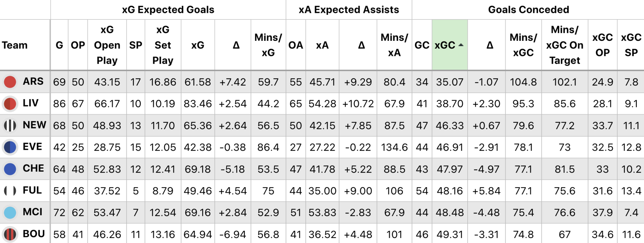
Task: Click the Man City sky-blue badge
Action: tap(10, 213)
